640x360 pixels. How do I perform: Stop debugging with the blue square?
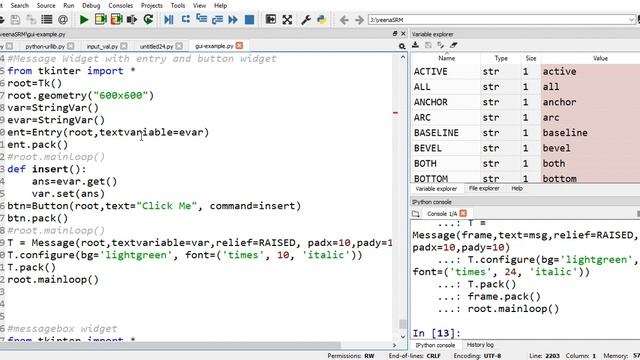coord(249,19)
